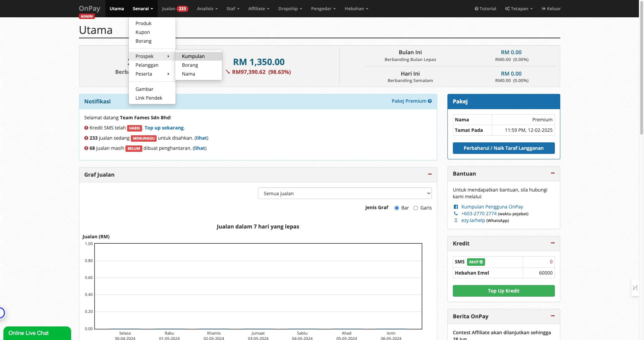
Task: Open the ezy.la/help WhatsApp link
Action: [x=473, y=220]
